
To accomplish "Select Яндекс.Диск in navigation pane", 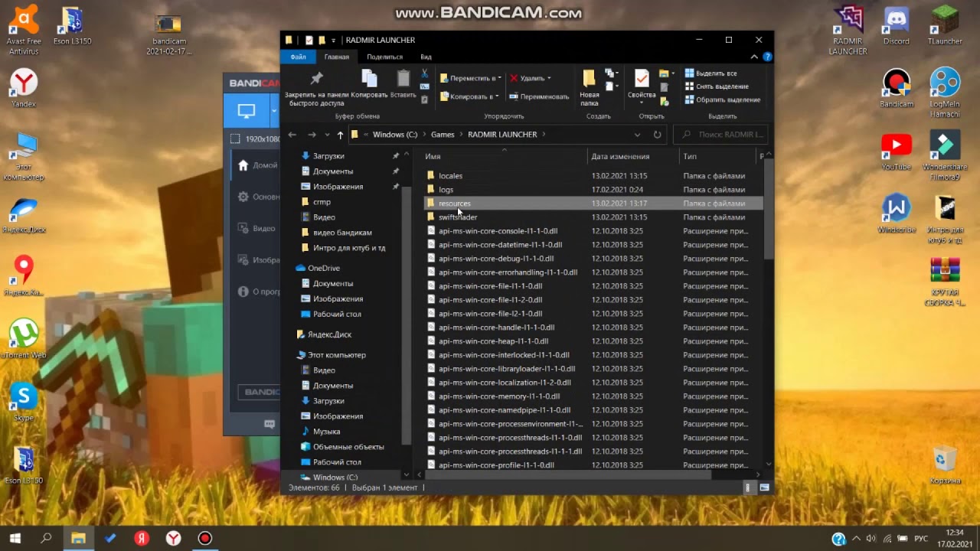I will click(329, 334).
